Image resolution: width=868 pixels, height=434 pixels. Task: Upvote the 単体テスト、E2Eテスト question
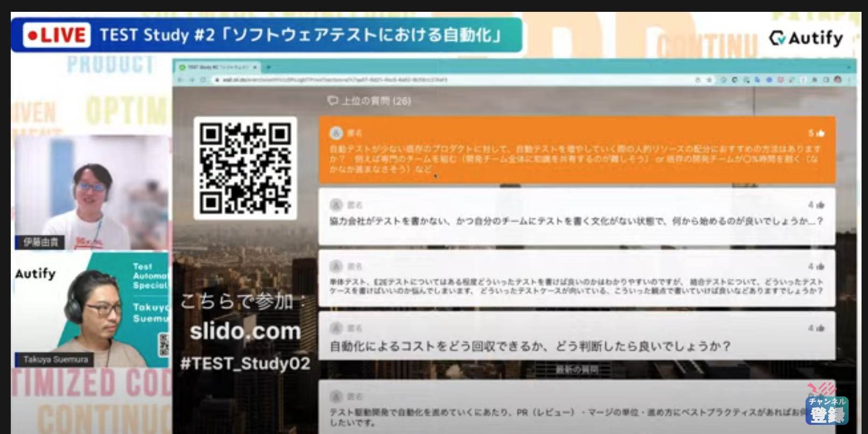point(816,266)
